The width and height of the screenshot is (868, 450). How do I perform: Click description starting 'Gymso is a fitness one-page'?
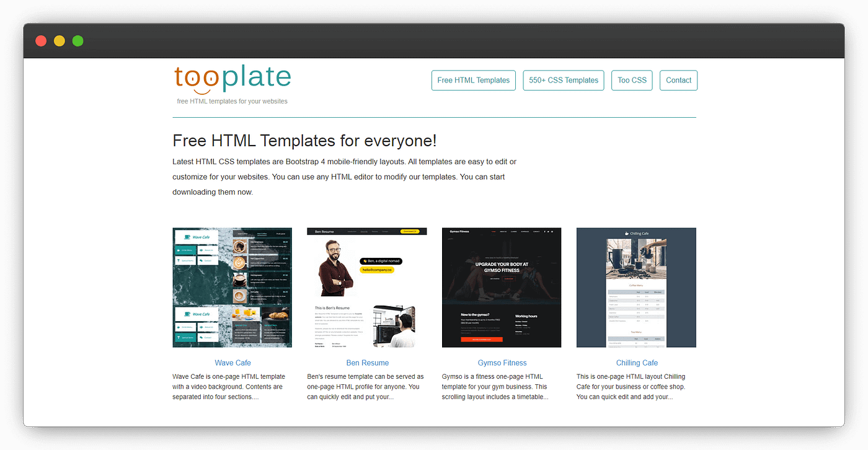(495, 387)
